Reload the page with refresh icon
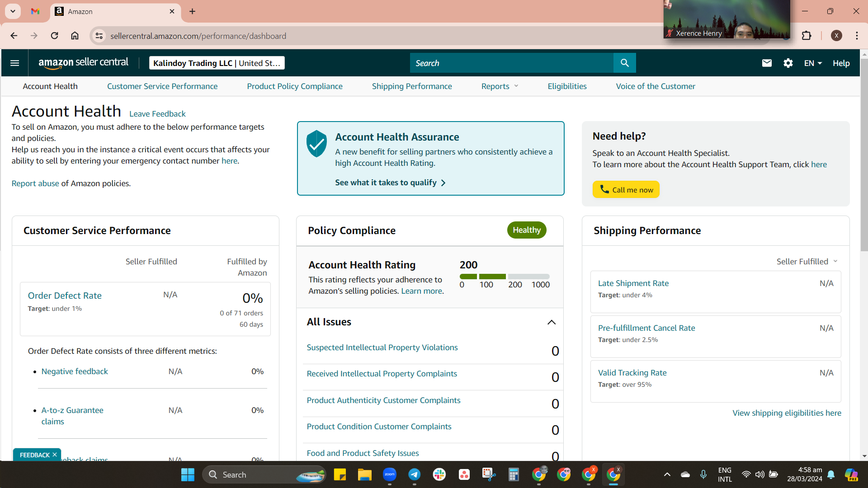This screenshot has width=868, height=488. (x=54, y=36)
